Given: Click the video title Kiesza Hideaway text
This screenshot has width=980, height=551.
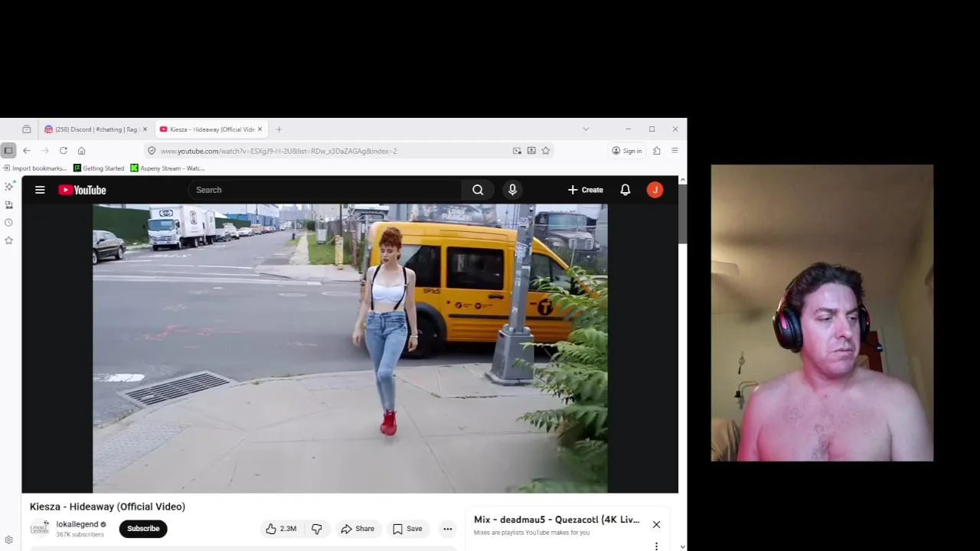Looking at the screenshot, I should [107, 507].
